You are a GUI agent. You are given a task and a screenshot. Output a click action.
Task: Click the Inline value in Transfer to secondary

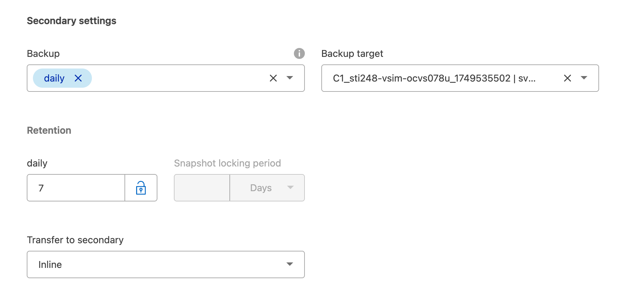(x=50, y=264)
